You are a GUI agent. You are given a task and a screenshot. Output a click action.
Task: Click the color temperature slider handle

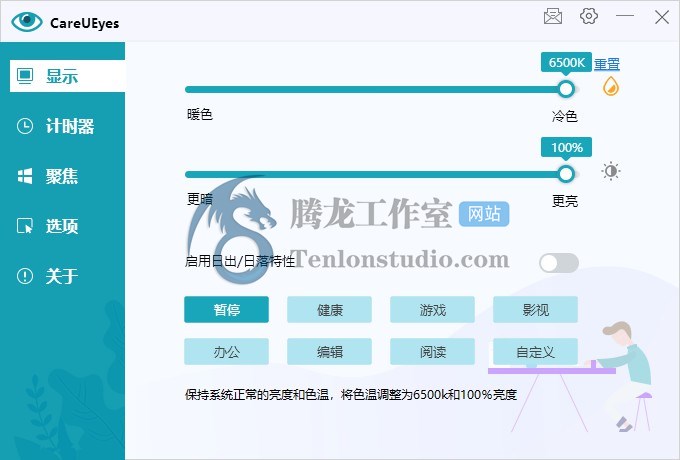point(566,89)
